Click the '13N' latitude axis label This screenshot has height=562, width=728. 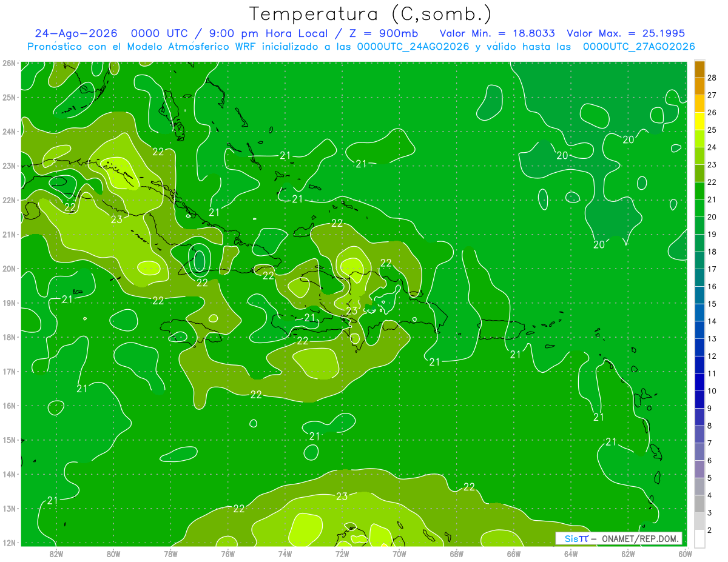tap(8, 508)
